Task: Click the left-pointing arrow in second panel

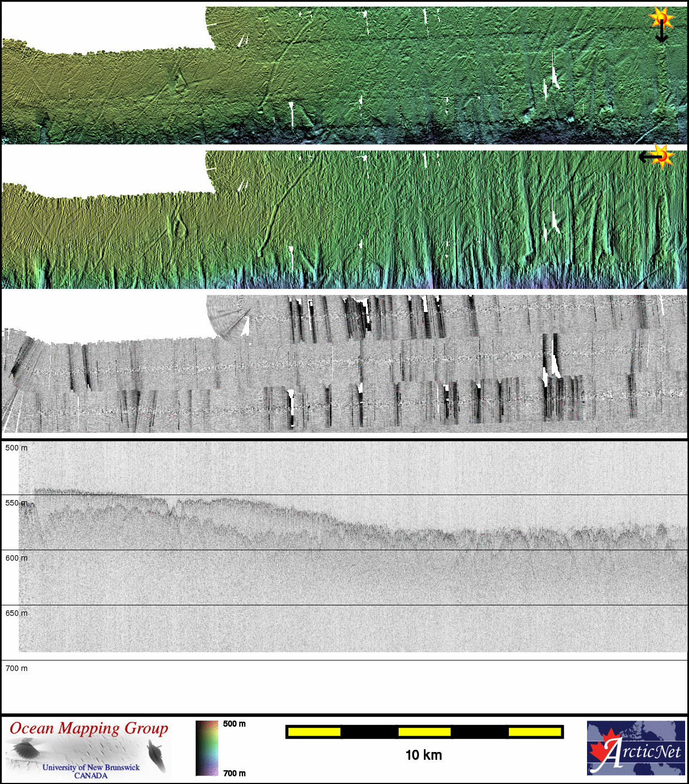Action: (x=648, y=158)
